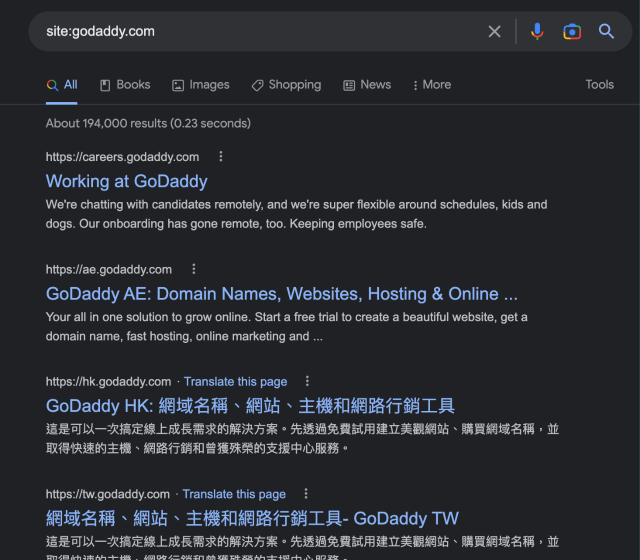Open the three-dot menu beside ae.godaddy.com
This screenshot has width=640, height=560.
tap(194, 269)
